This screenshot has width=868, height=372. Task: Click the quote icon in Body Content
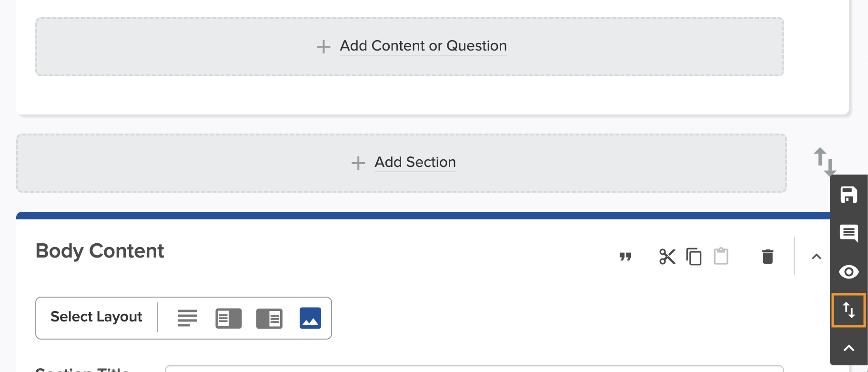625,257
